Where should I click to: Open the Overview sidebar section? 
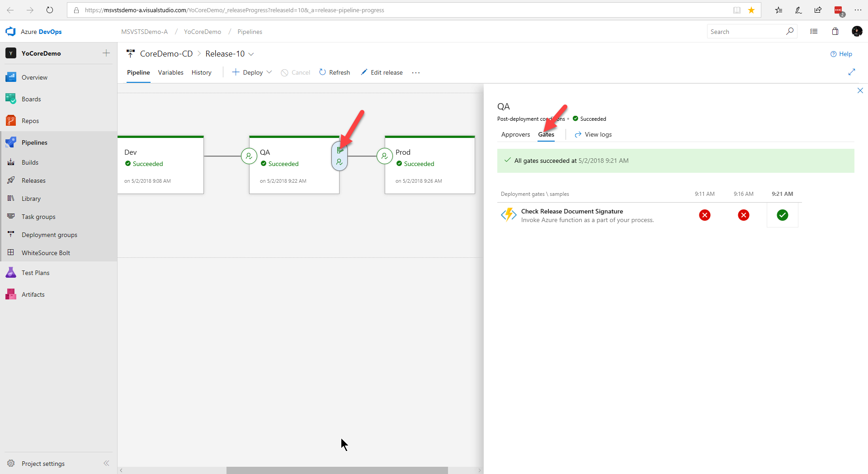click(34, 77)
